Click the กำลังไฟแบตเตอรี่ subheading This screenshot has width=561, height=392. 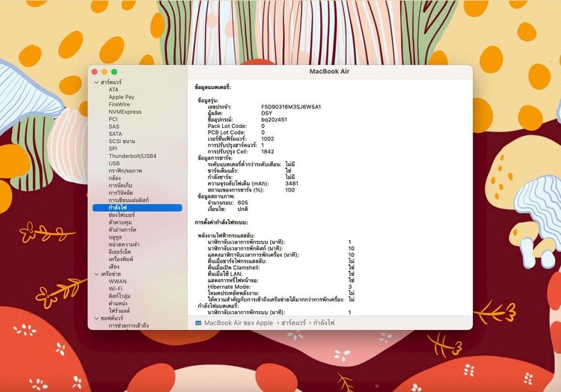pyautogui.click(x=218, y=306)
